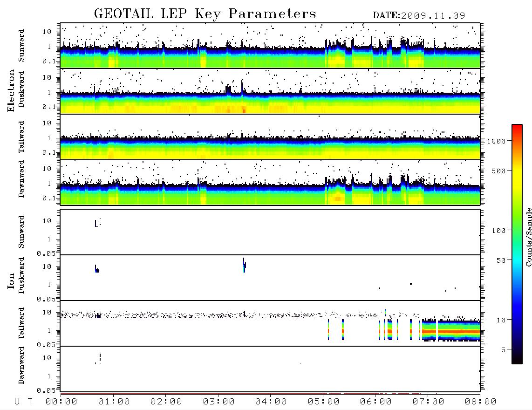
Task: Click the Ion "Sunward" panel label
Action: coord(21,232)
